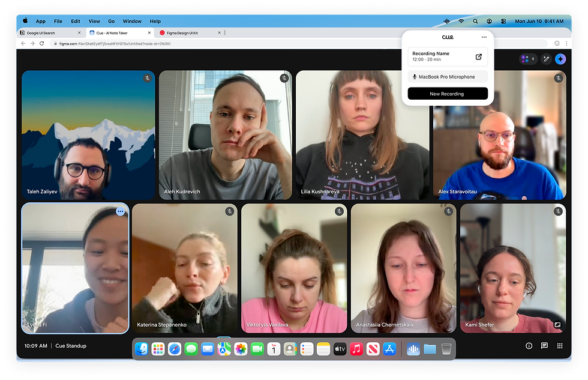588x380 pixels.
Task: Select Viktoryia Vavilava video tile
Action: (x=294, y=268)
